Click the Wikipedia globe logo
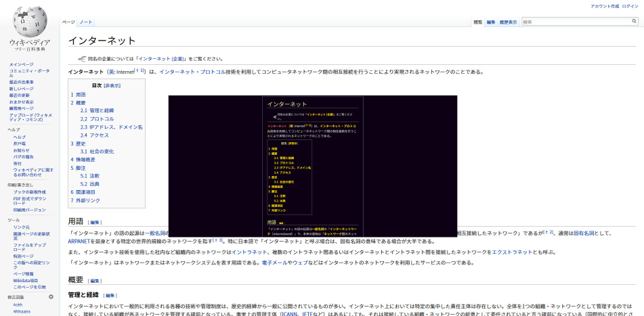 30,22
